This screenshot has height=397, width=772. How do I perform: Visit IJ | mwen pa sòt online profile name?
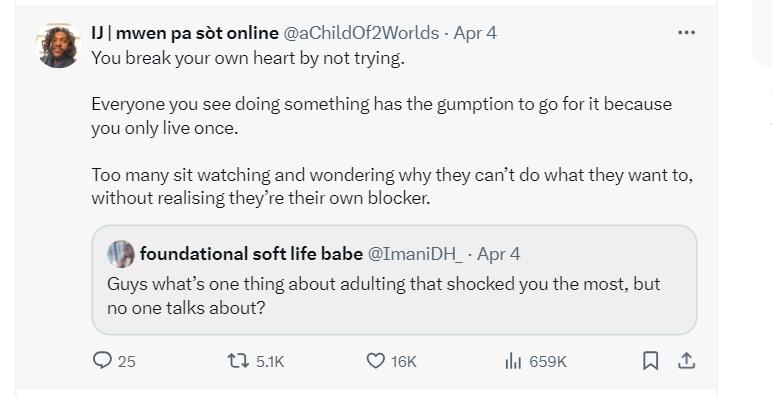(185, 33)
